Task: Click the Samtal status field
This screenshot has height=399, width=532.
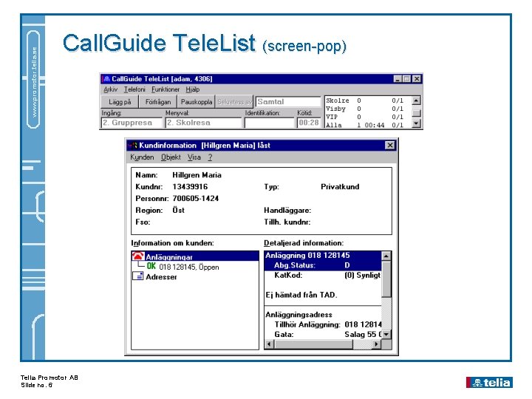Action: (x=288, y=102)
